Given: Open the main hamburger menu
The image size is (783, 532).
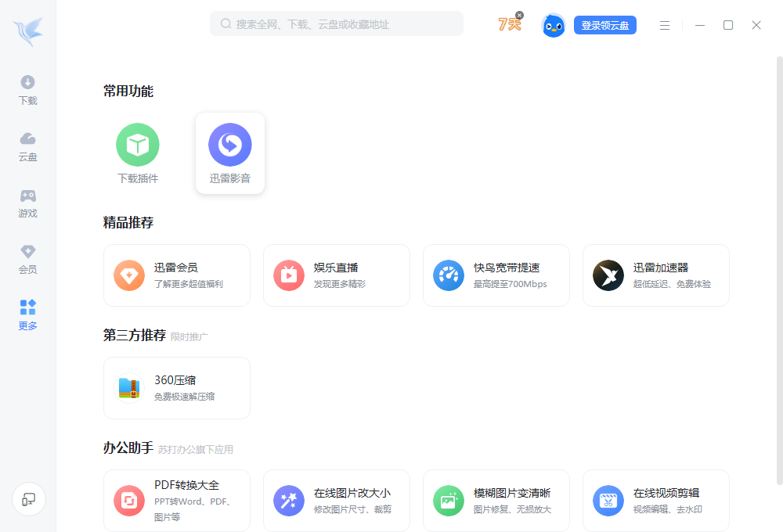Looking at the screenshot, I should click(x=665, y=25).
